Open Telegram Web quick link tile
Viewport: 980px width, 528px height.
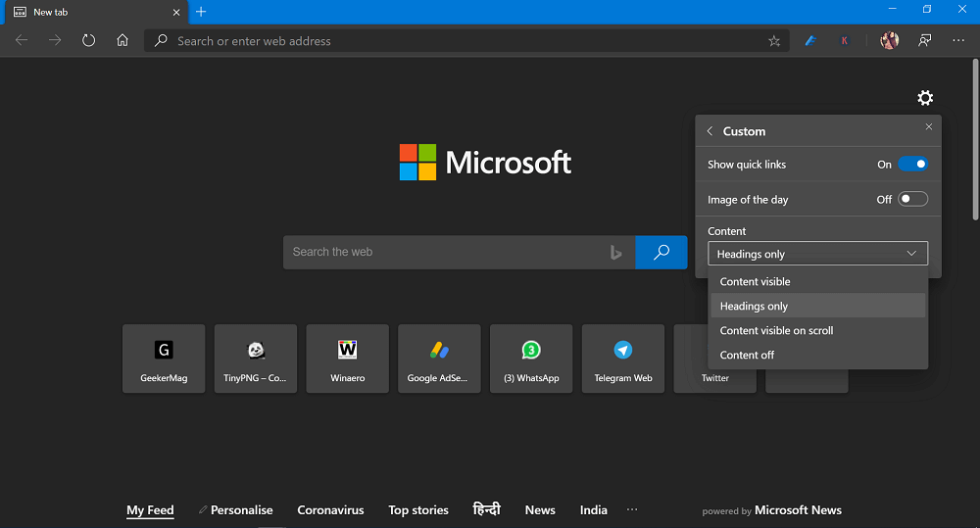pyautogui.click(x=623, y=359)
